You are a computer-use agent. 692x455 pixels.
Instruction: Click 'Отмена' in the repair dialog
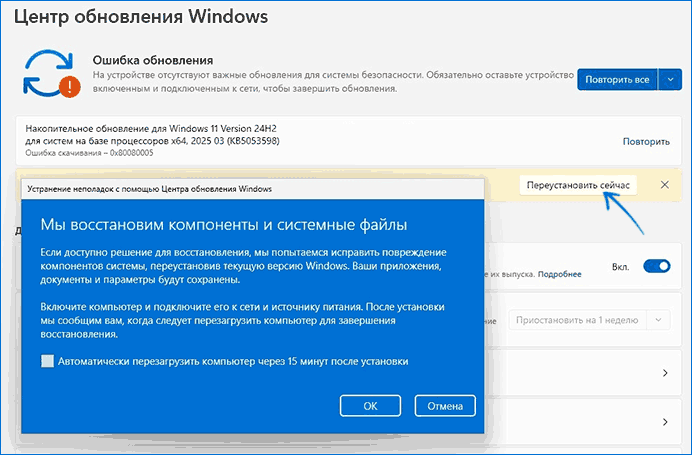point(445,406)
